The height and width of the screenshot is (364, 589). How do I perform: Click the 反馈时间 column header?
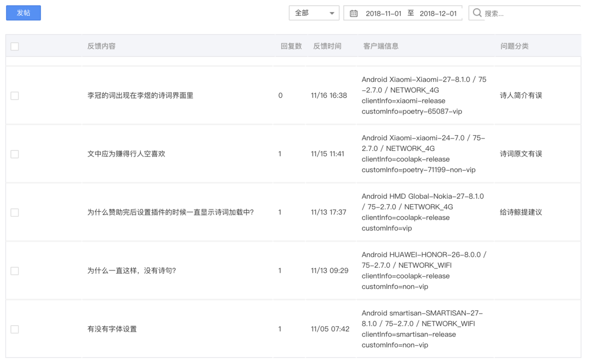(327, 46)
